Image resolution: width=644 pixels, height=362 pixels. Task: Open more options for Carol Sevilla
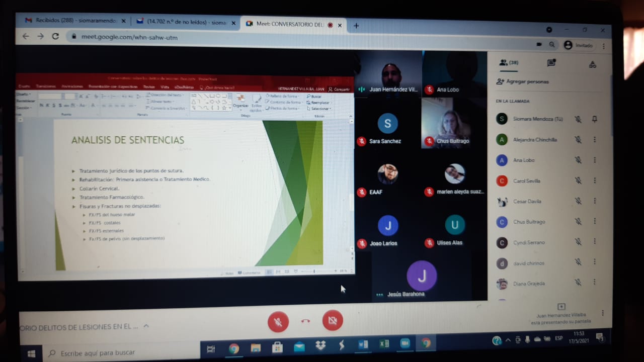[x=594, y=181]
